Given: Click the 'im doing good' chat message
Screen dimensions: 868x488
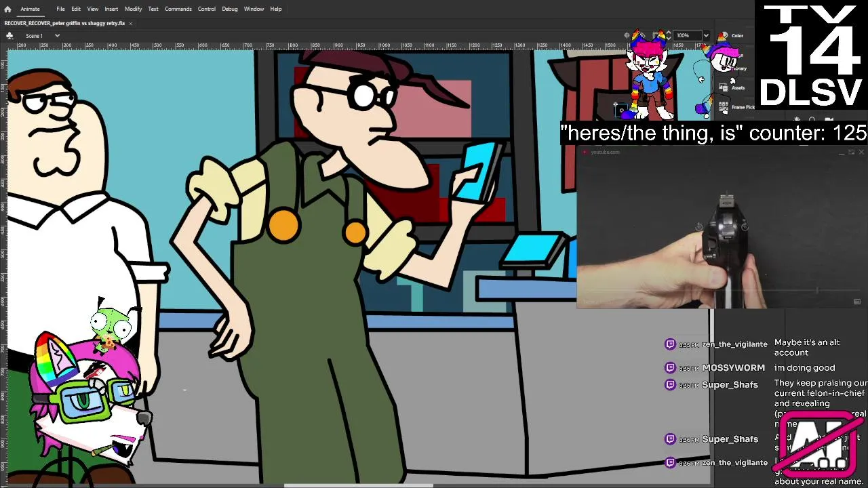Looking at the screenshot, I should coord(804,368).
